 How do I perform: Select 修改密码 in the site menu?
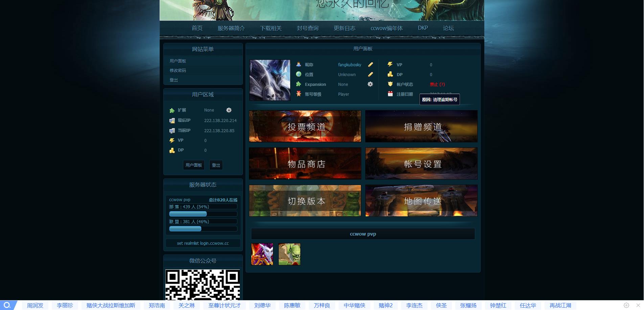[x=178, y=70]
